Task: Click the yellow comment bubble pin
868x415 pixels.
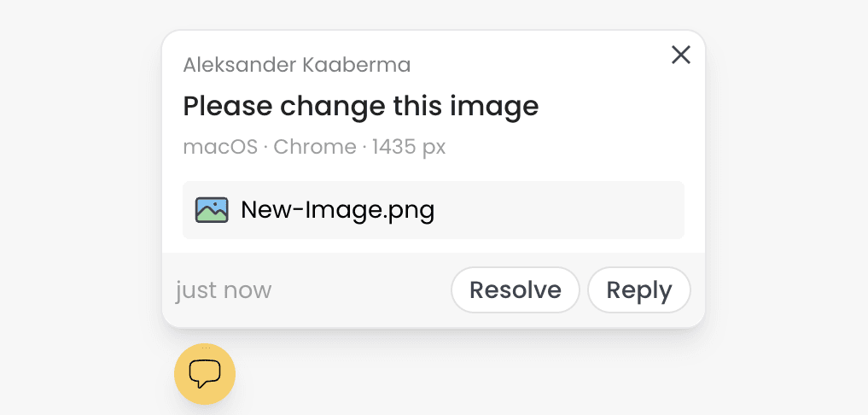Action: [x=205, y=373]
